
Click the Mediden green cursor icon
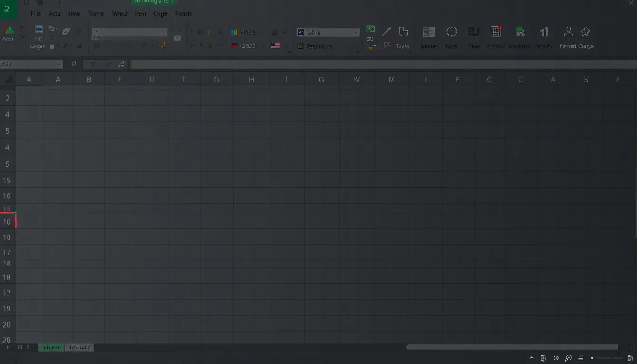(x=520, y=32)
